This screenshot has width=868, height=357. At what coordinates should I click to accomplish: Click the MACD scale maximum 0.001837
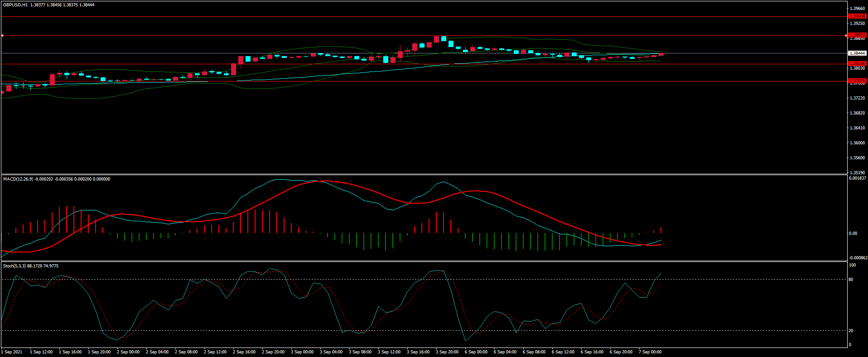coord(857,178)
